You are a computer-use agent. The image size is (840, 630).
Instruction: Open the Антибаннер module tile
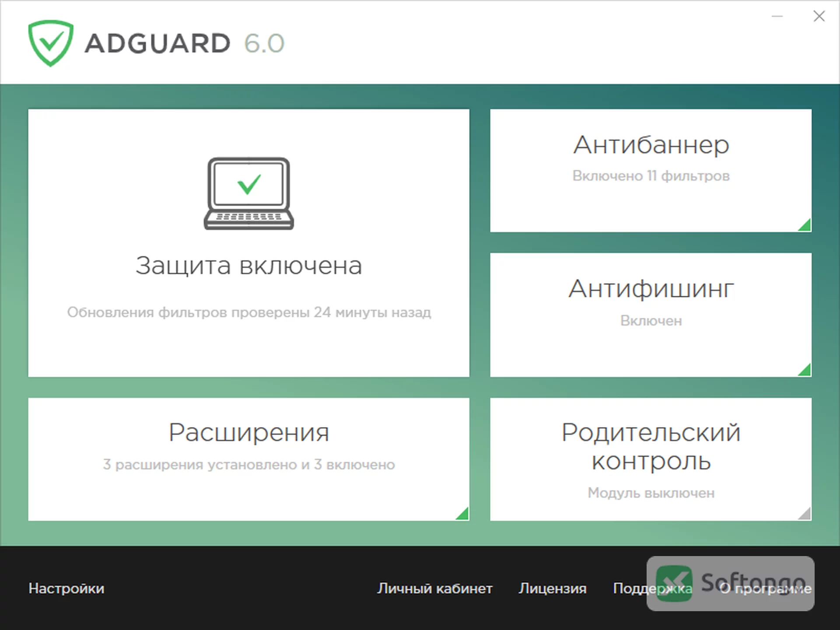click(651, 171)
